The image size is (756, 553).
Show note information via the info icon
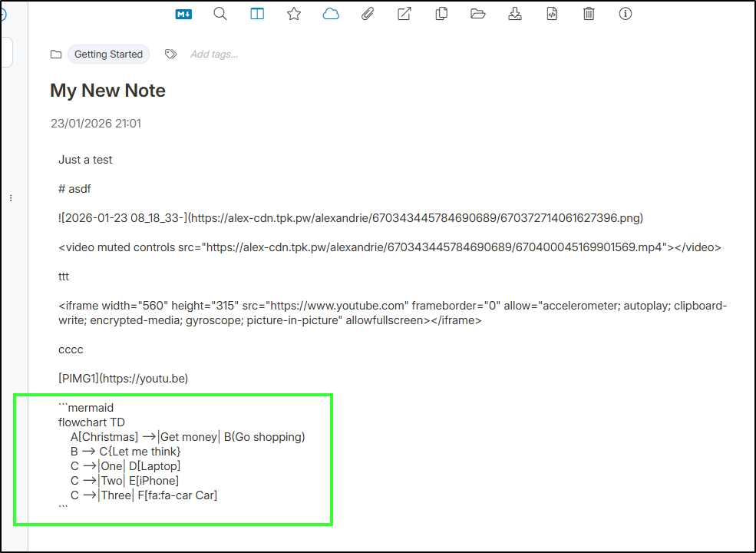pyautogui.click(x=626, y=14)
